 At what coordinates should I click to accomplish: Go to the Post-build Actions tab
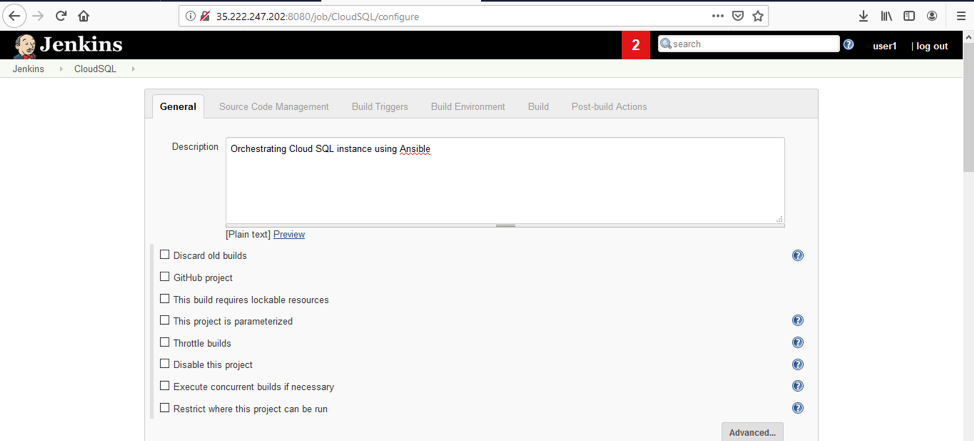[609, 107]
